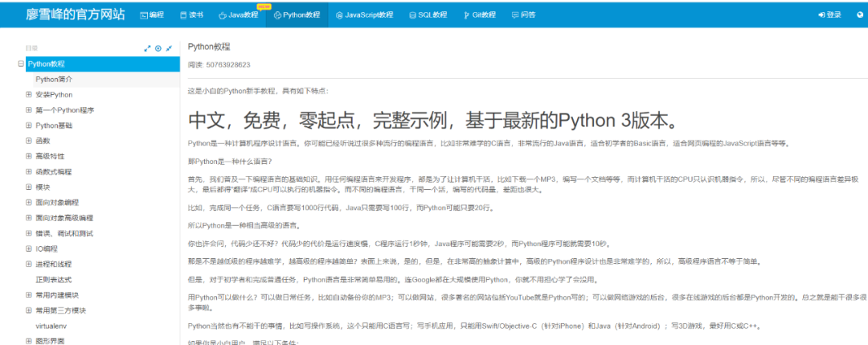Open SQL教程 in the top navigation
The image size is (868, 345).
click(x=428, y=15)
